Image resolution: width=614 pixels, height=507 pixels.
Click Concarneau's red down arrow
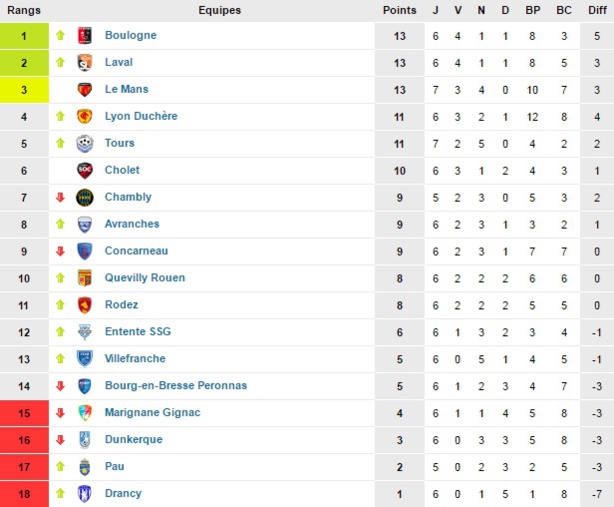pyautogui.click(x=60, y=251)
